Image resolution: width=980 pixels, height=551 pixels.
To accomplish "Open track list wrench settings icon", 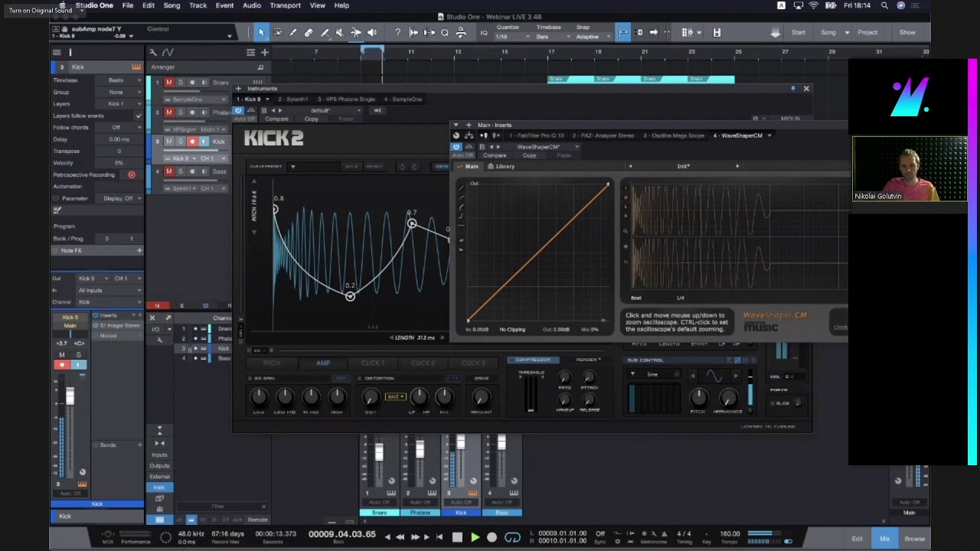I will (153, 52).
